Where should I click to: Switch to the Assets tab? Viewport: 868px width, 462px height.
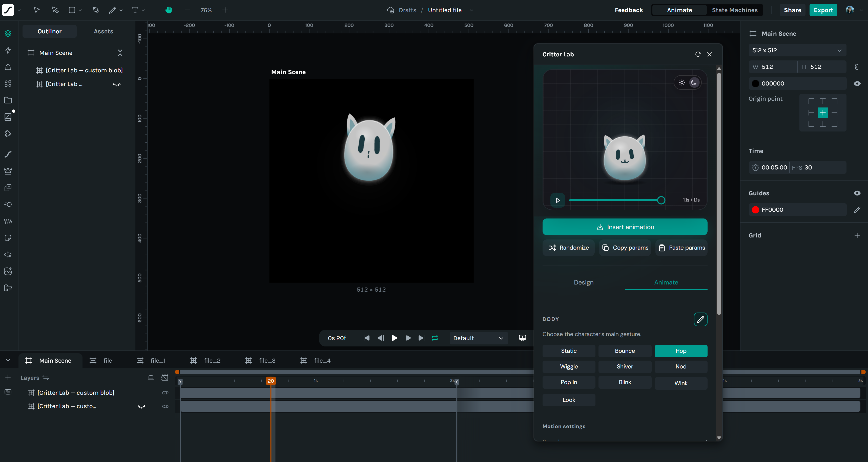pos(104,31)
